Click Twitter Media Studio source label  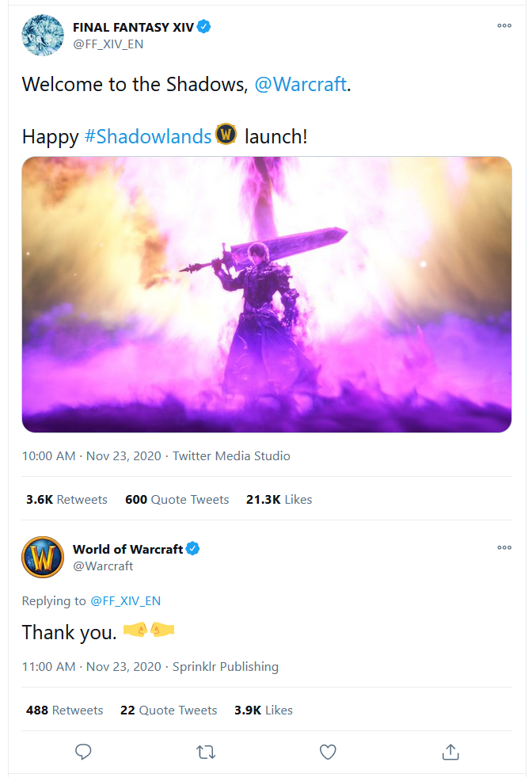[x=231, y=456]
